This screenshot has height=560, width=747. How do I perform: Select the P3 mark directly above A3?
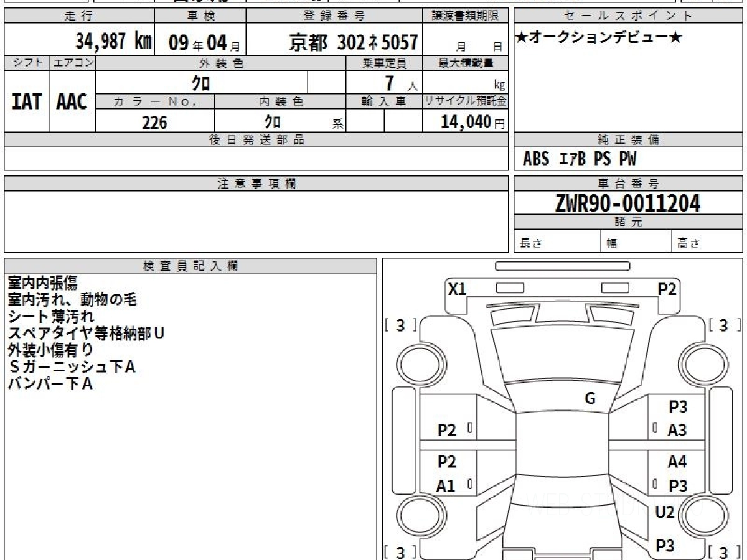(678, 407)
